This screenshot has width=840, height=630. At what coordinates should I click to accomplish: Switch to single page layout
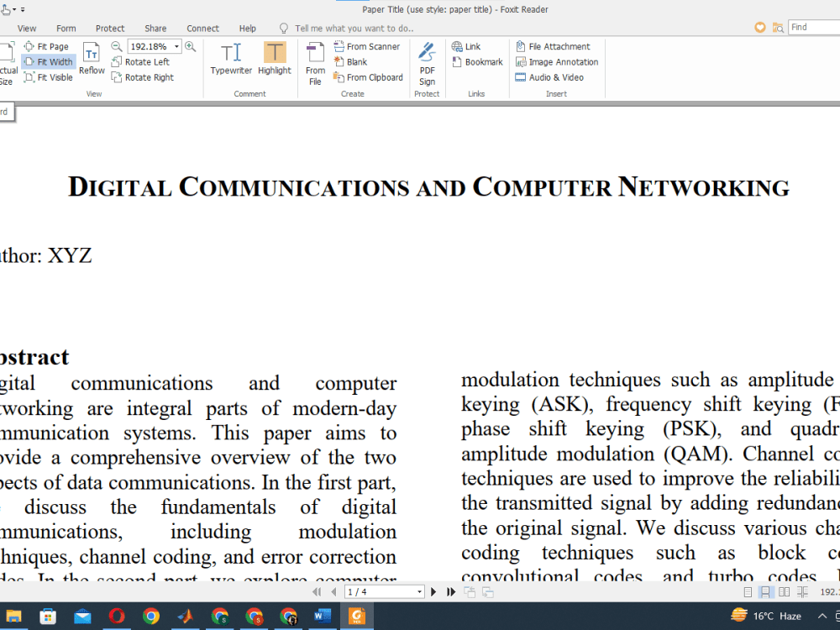click(748, 592)
